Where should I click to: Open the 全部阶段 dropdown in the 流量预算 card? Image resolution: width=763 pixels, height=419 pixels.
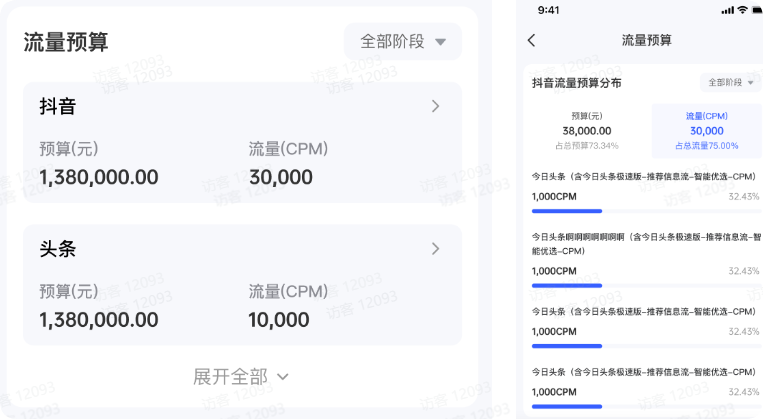pos(402,41)
